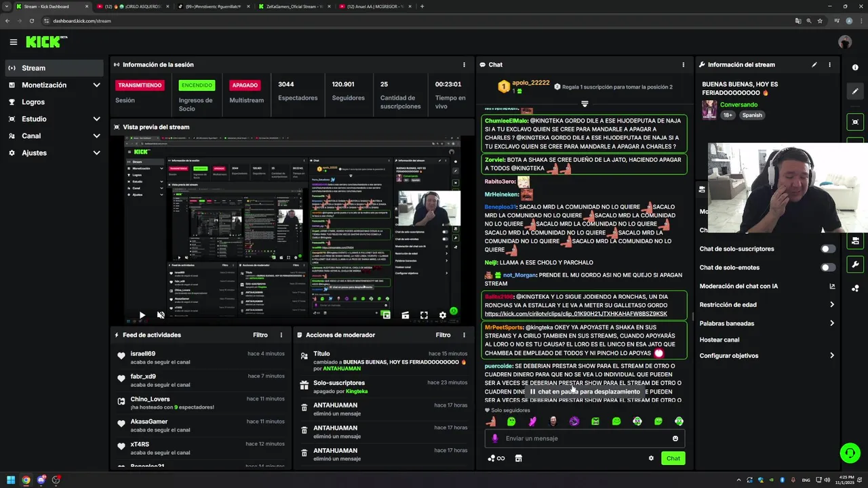The height and width of the screenshot is (488, 868).
Task: Open Windows Start menu
Action: [x=11, y=480]
